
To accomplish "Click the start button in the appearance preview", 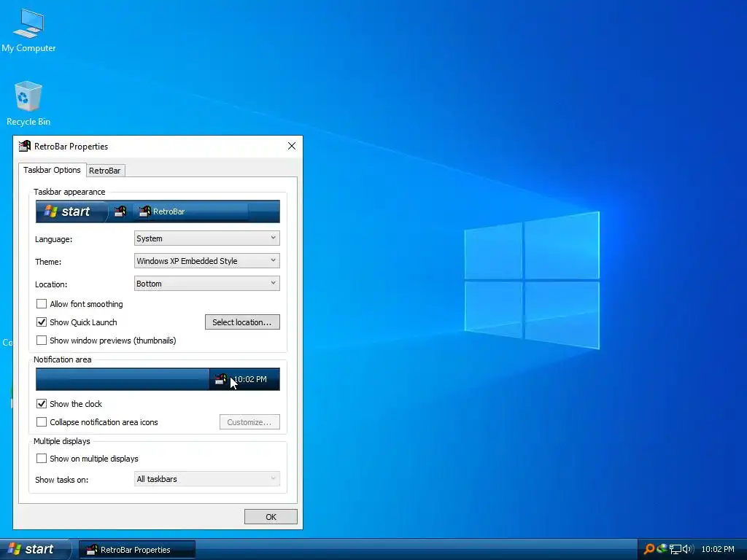I will (x=71, y=211).
